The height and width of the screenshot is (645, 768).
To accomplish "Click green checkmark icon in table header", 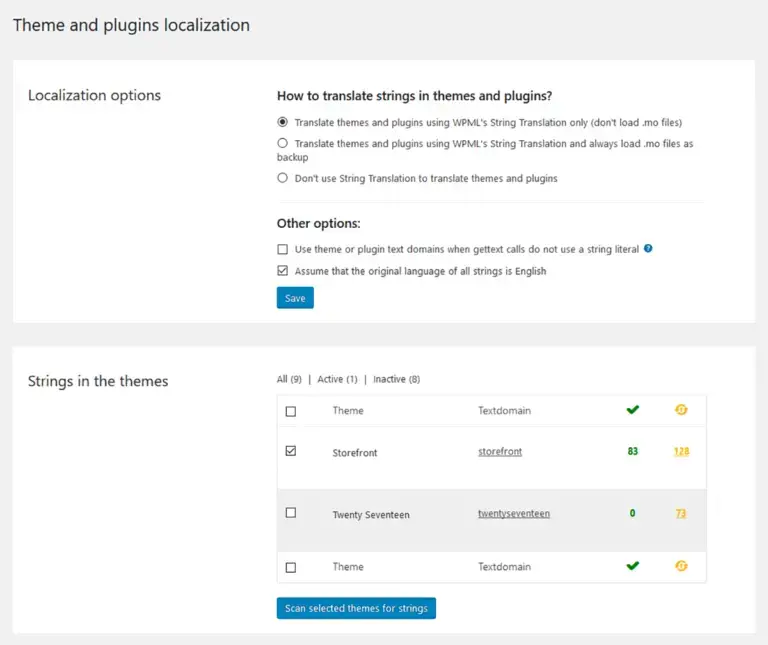I will [633, 409].
